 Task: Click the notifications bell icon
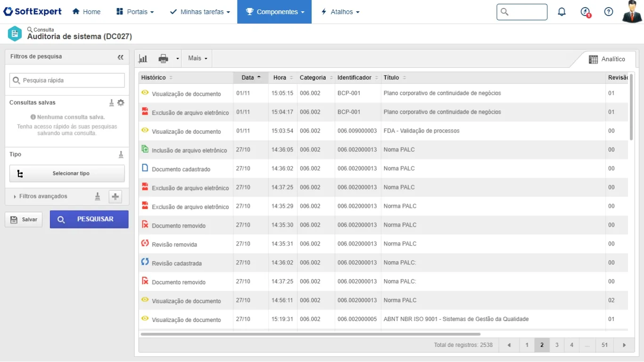coord(561,12)
